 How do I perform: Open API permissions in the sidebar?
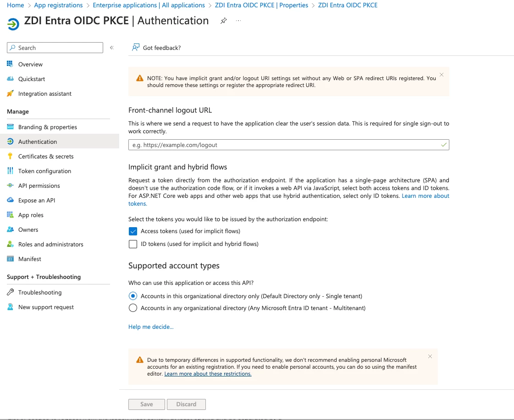click(39, 185)
